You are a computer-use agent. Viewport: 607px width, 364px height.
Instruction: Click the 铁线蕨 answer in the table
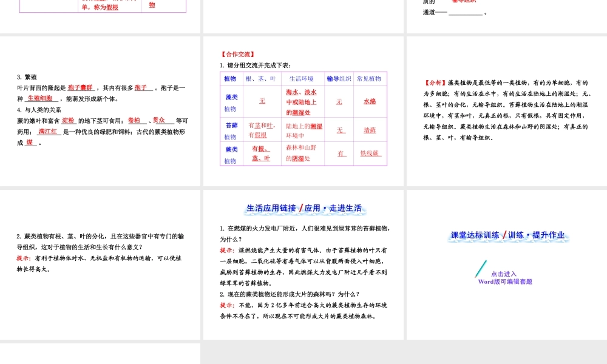370,153
